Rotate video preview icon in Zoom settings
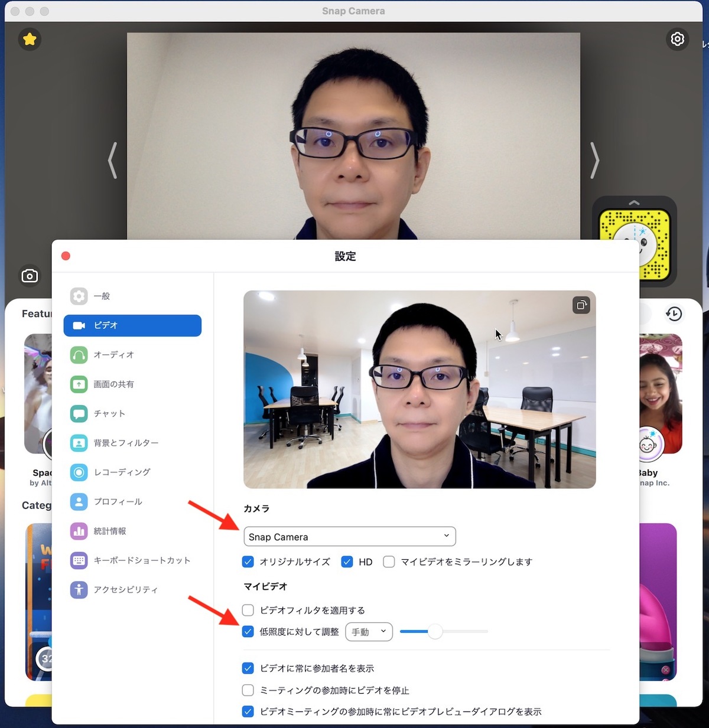This screenshot has width=709, height=728. [581, 305]
